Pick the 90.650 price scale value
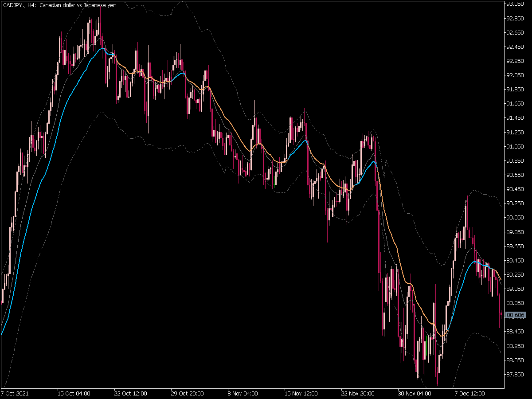This screenshot has width=532, height=399. pyautogui.click(x=516, y=175)
